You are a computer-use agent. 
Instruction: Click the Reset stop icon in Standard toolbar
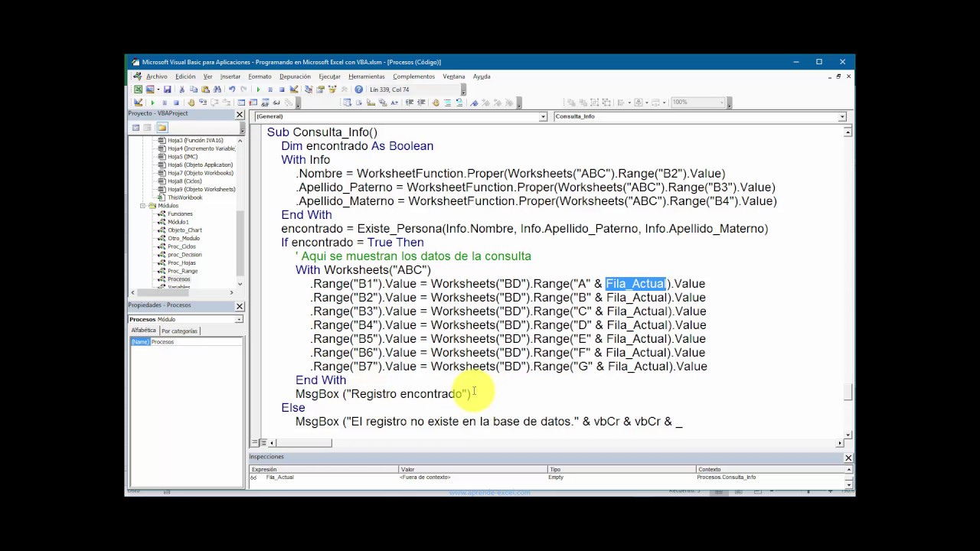pos(282,90)
